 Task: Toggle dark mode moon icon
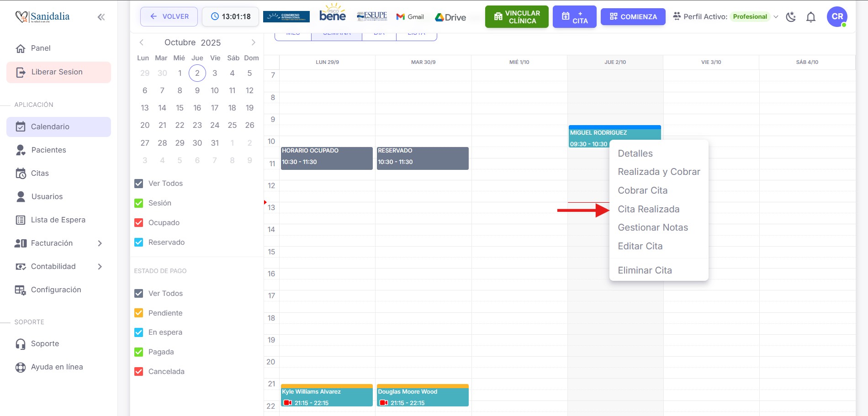click(x=791, y=17)
